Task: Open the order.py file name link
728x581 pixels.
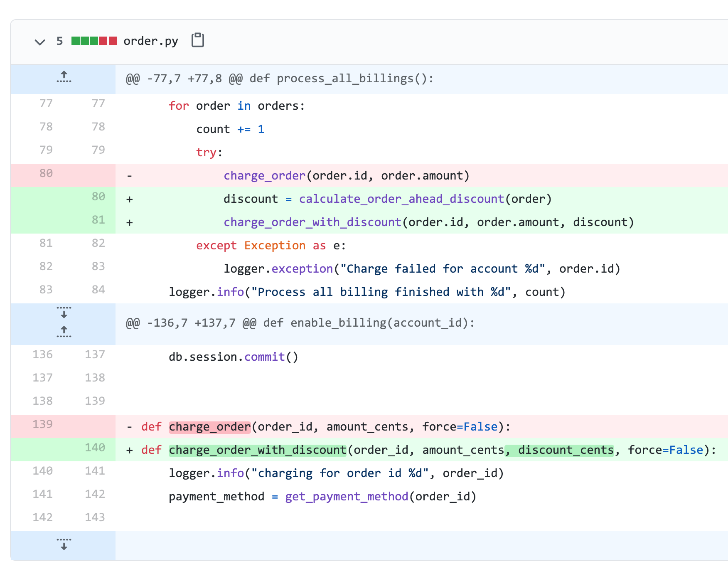Action: (150, 41)
